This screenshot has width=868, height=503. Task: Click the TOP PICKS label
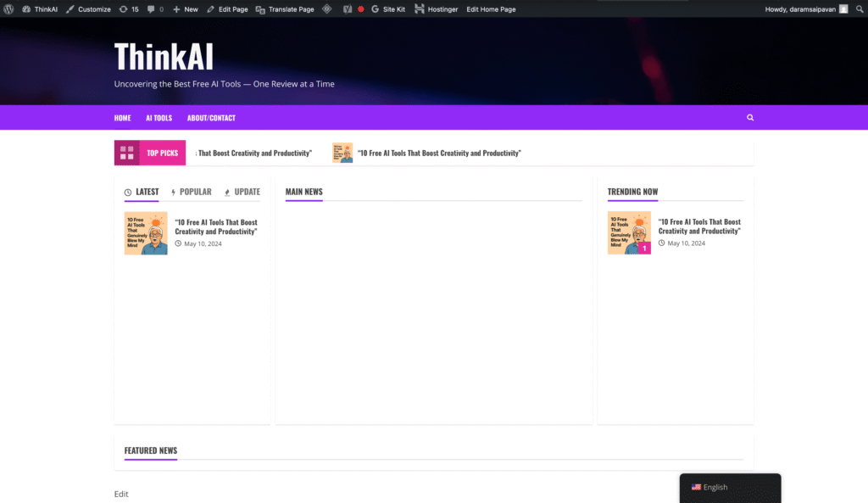[162, 153]
